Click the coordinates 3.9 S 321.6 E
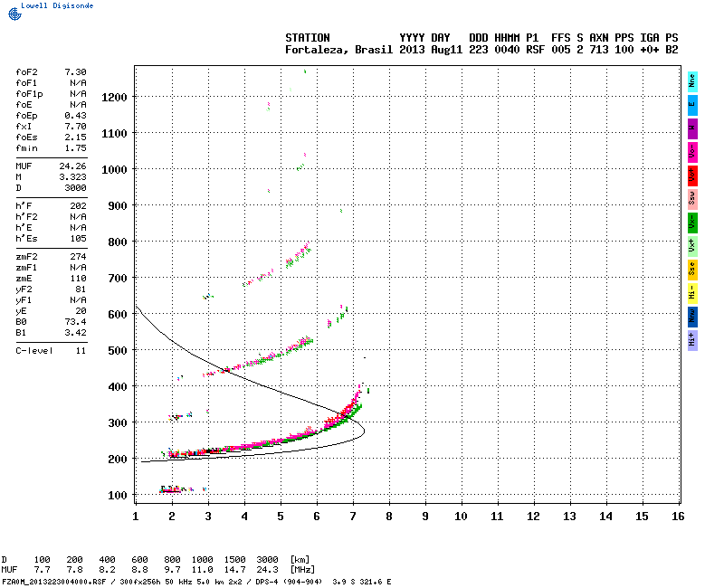Image resolution: width=724 pixels, height=588 pixels. click(x=361, y=582)
